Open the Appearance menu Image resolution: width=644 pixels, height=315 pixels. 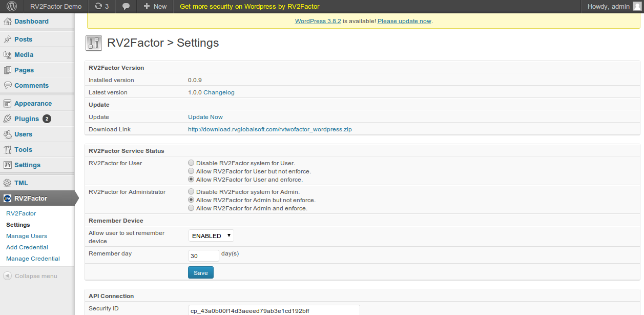[33, 104]
